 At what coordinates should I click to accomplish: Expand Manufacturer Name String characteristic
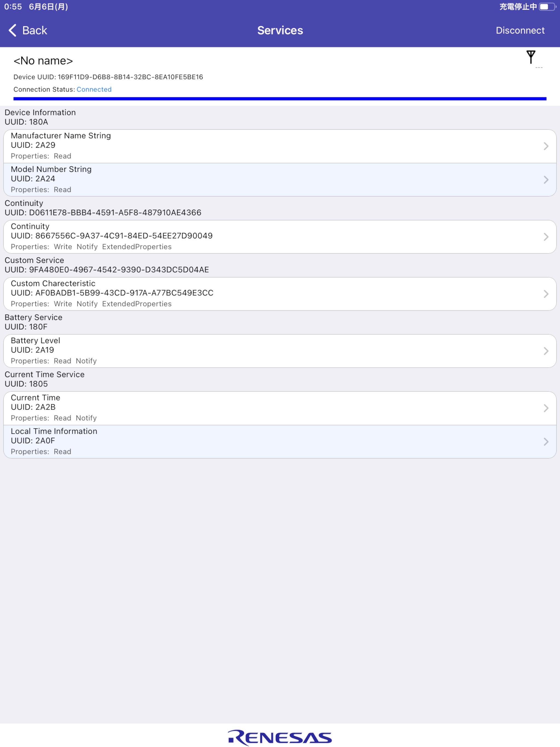point(280,145)
